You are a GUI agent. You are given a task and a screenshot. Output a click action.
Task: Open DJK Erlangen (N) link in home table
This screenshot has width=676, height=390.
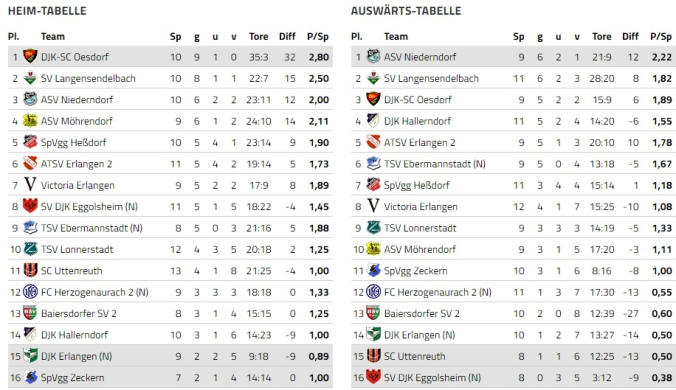[x=76, y=356]
